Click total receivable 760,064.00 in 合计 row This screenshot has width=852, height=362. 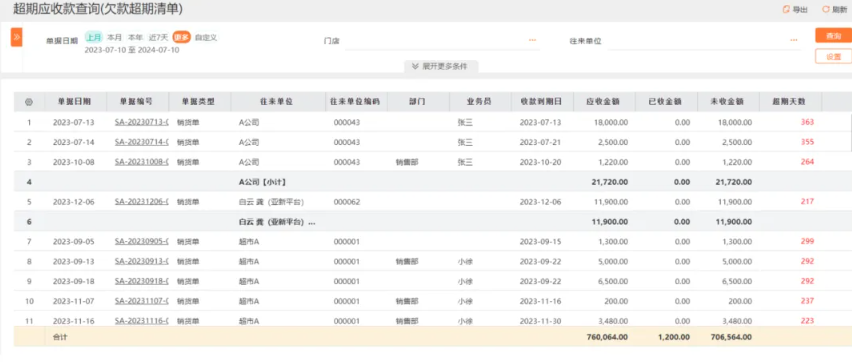tap(607, 337)
